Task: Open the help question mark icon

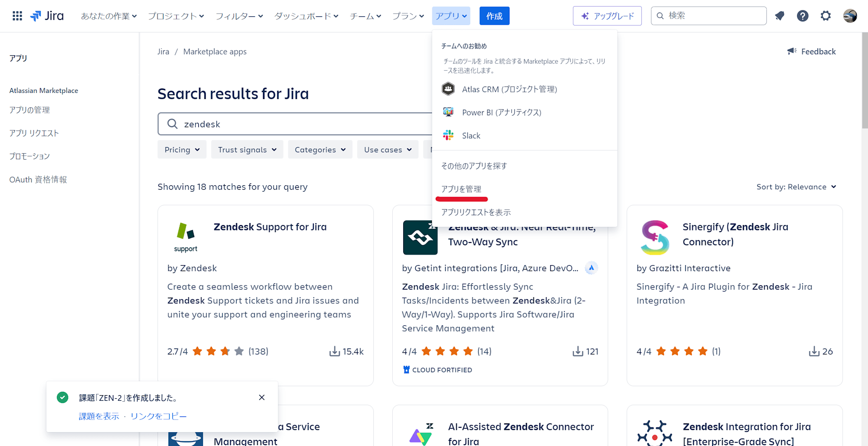Action: click(x=802, y=16)
